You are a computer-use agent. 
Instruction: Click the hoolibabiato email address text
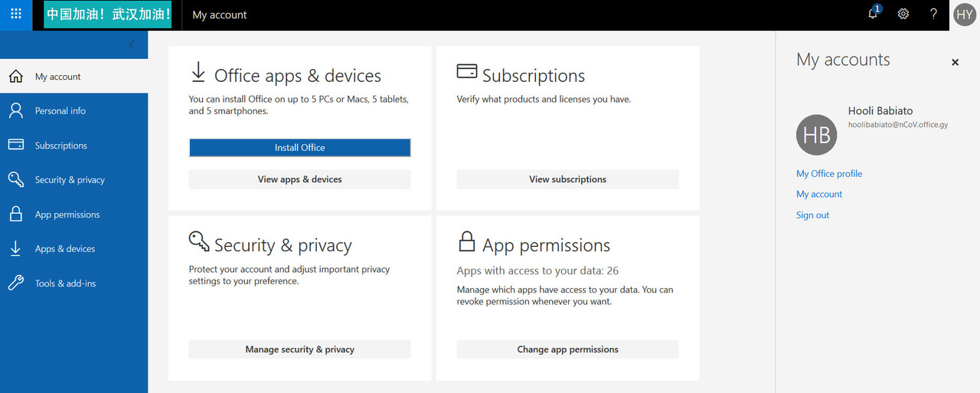[898, 125]
